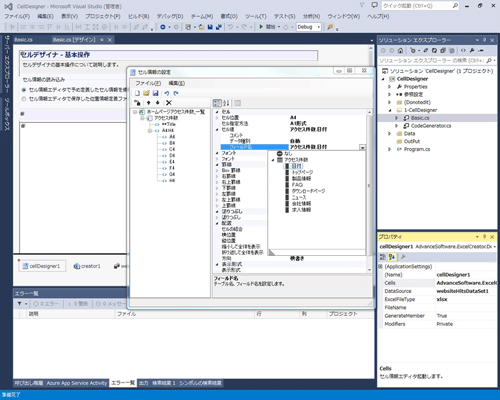Viewport: 500px width, 400px height.
Task: Expand Program.cs in Solution Explorer
Action: pyautogui.click(x=389, y=149)
